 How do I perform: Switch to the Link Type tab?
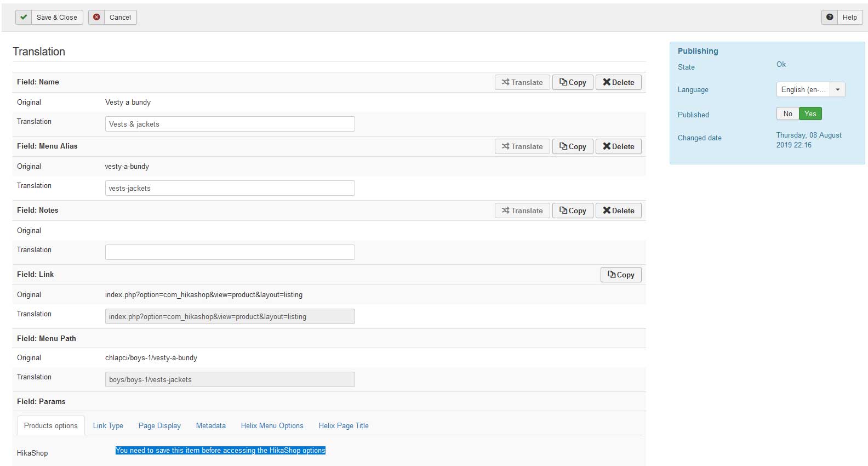tap(108, 425)
